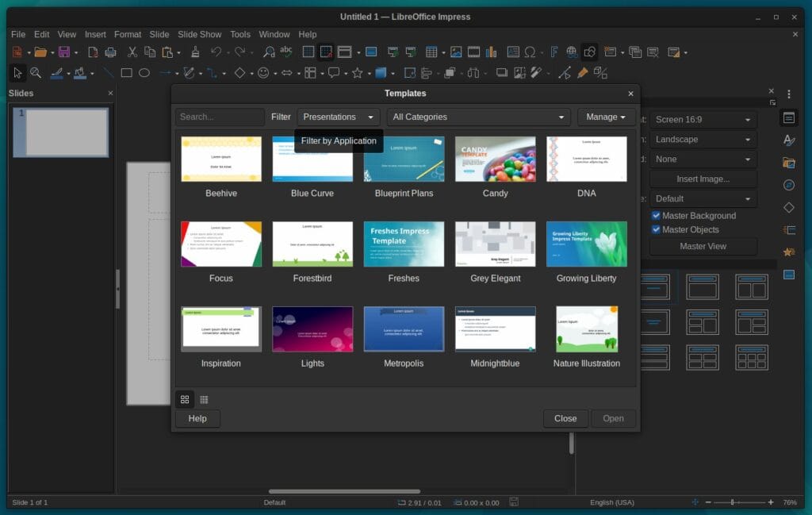Disable the Master Objects checkbox

[657, 229]
